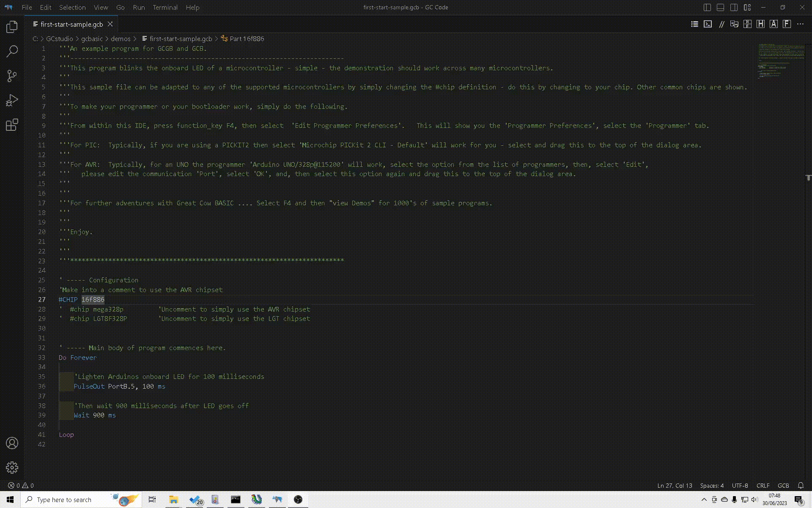Open the Windows Start menu
Screen dimensions: 812x508
click(10, 500)
